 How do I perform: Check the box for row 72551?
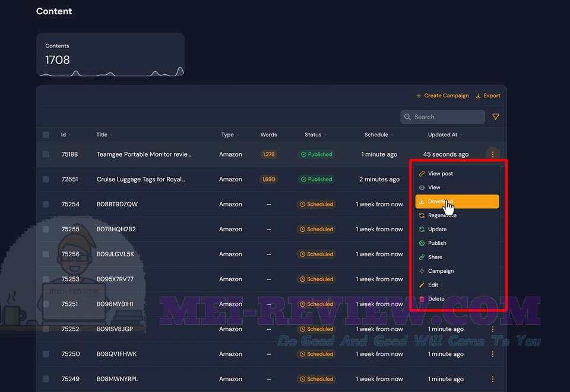pyautogui.click(x=46, y=179)
